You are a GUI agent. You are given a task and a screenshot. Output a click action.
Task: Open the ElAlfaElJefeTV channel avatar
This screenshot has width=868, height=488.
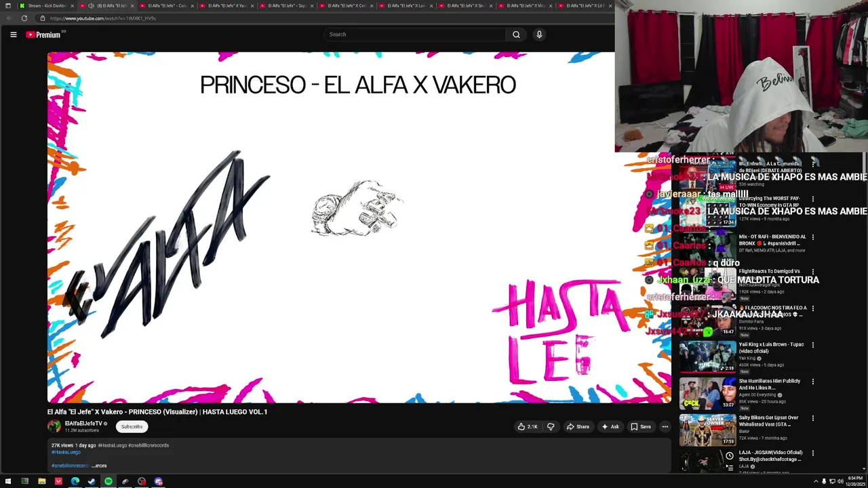point(54,426)
